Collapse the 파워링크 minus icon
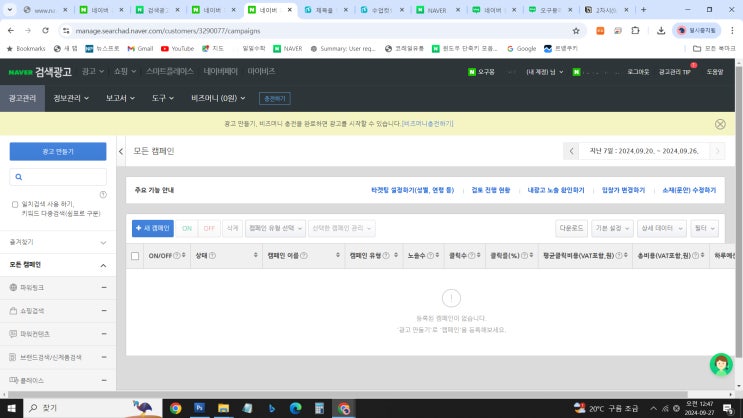The width and height of the screenshot is (743, 418). coord(104,288)
